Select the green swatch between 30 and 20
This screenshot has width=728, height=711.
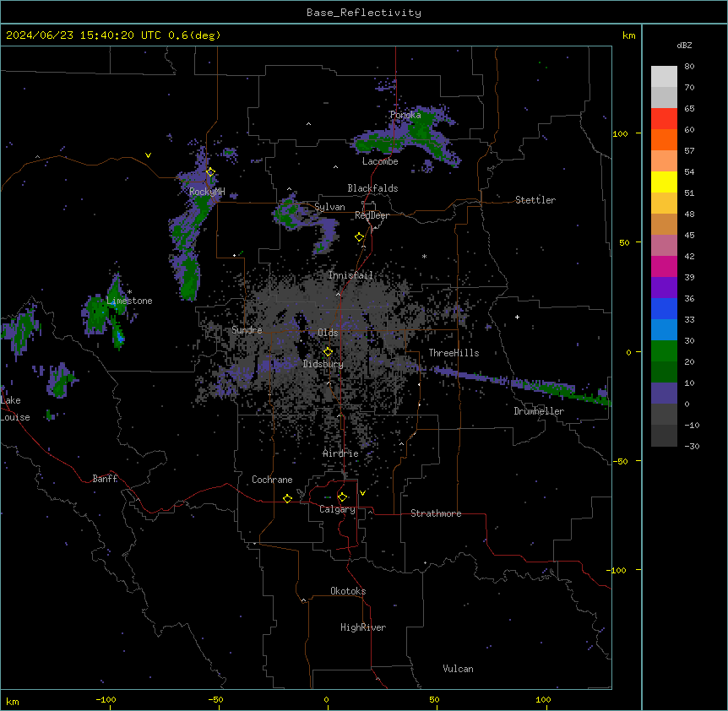tap(664, 351)
